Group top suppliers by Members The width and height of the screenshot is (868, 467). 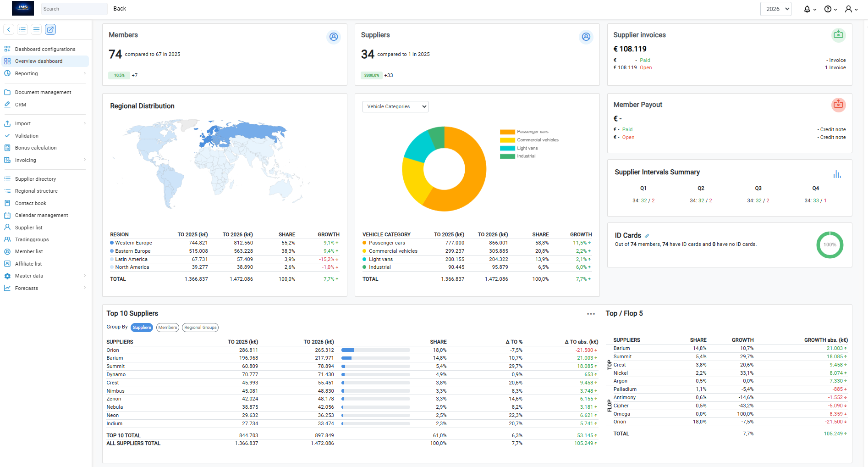coord(168,328)
